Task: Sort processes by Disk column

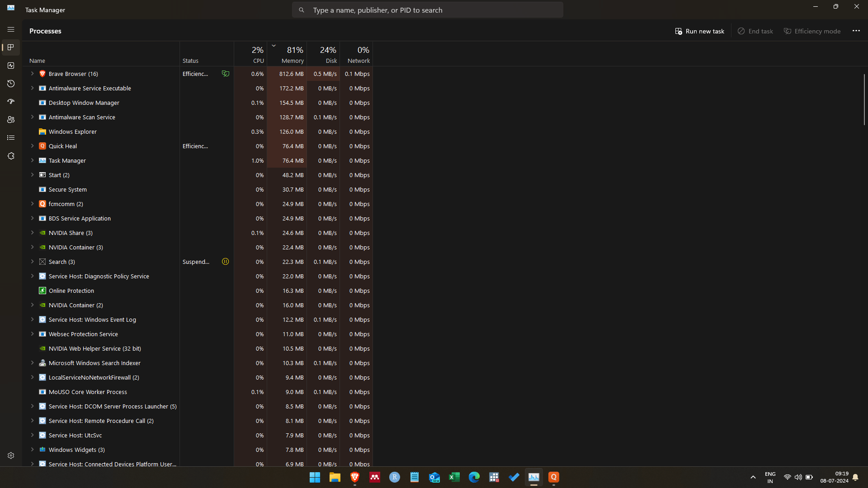Action: coord(323,54)
